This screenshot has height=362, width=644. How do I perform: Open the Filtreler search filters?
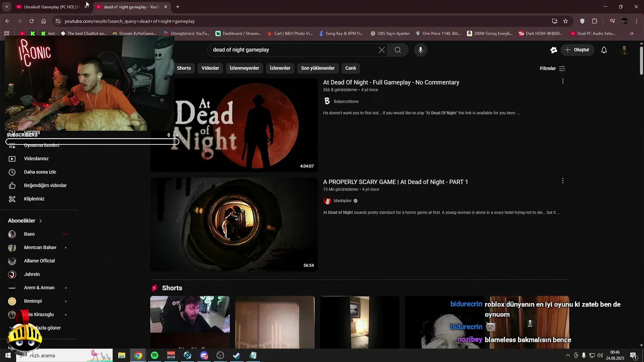[552, 68]
